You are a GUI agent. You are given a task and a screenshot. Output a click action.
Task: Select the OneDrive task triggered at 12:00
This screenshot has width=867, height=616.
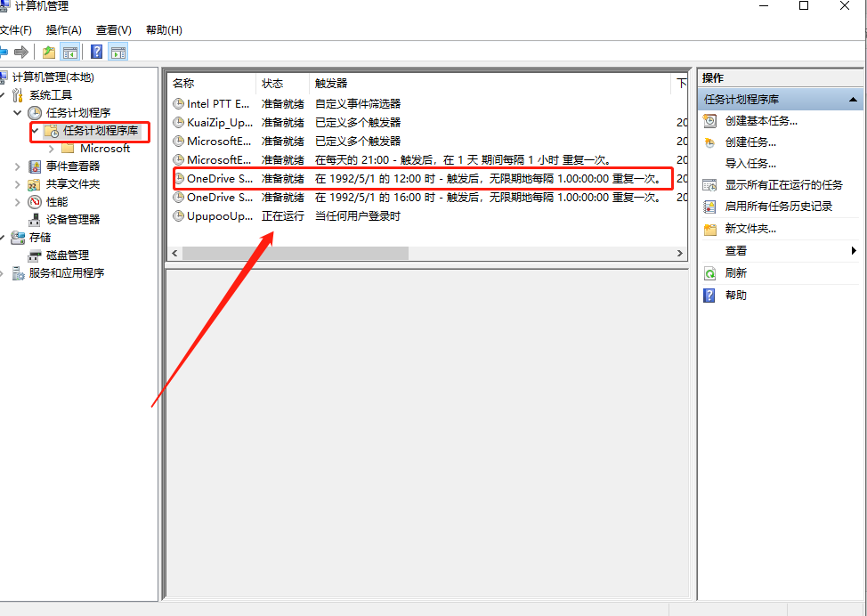pos(427,179)
